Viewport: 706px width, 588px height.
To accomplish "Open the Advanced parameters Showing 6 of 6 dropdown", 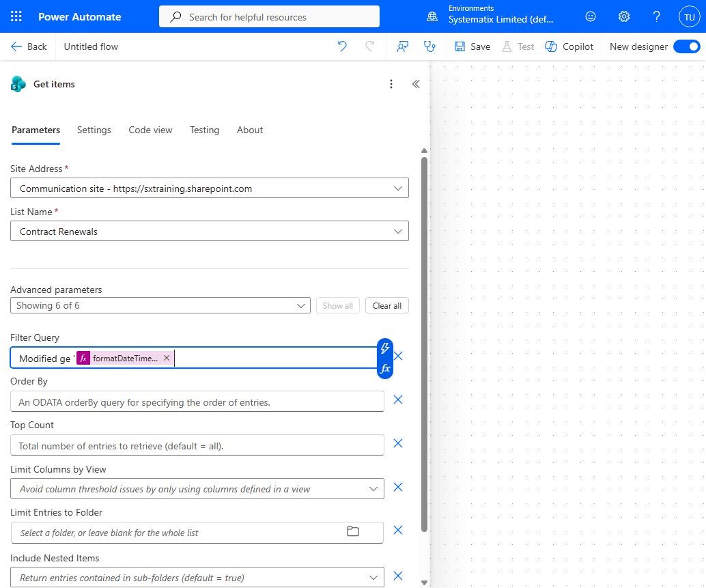I will click(x=160, y=306).
